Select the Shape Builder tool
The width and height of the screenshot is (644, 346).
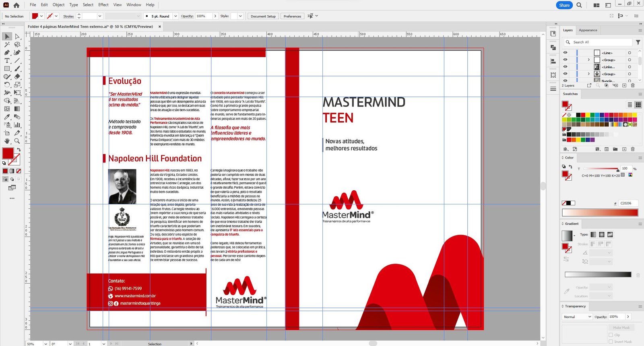pyautogui.click(x=7, y=101)
